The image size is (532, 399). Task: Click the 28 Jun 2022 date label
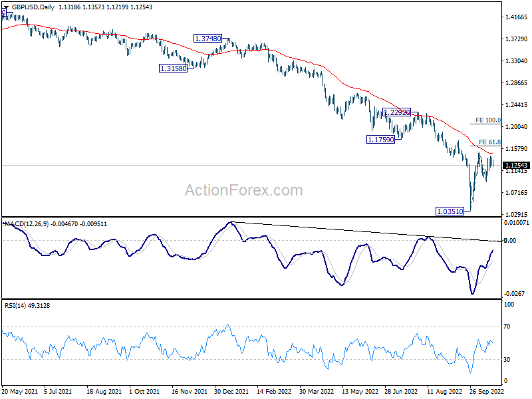pos(401,392)
